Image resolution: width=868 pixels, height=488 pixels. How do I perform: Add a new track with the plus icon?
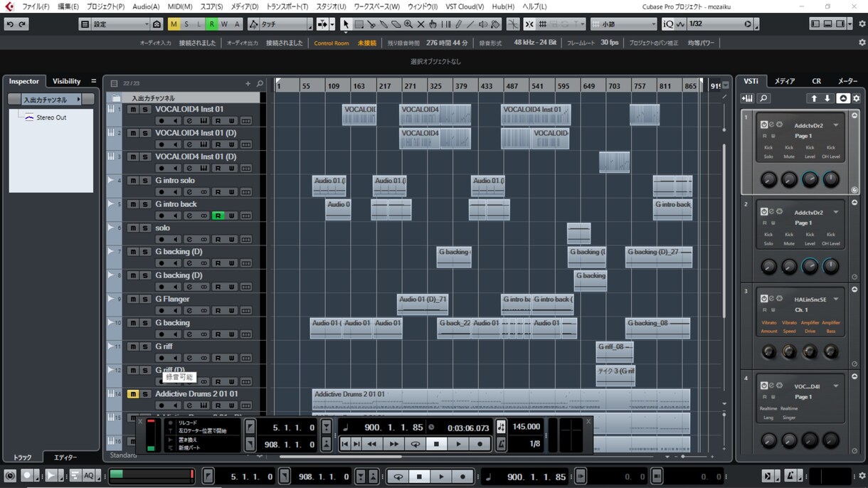click(248, 84)
